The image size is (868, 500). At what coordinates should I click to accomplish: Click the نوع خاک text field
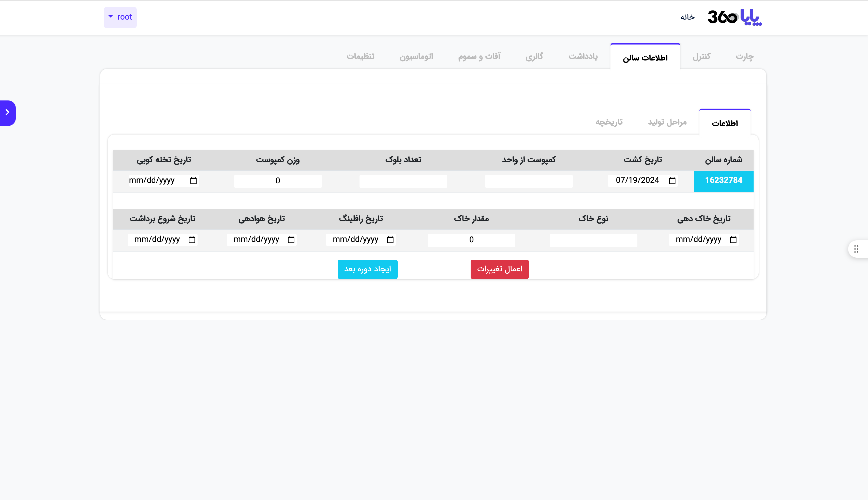click(593, 240)
